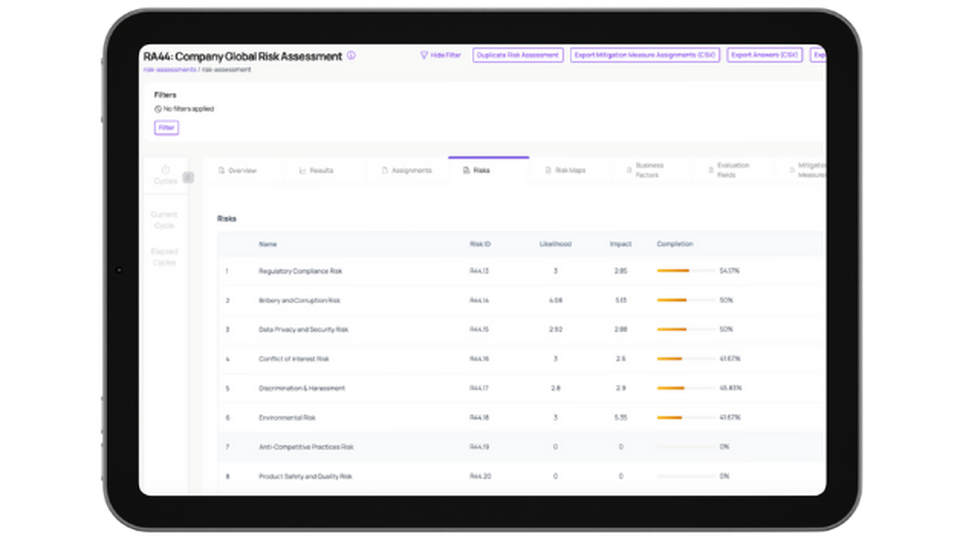Click the Filter button in the Filters panel

[x=167, y=128]
